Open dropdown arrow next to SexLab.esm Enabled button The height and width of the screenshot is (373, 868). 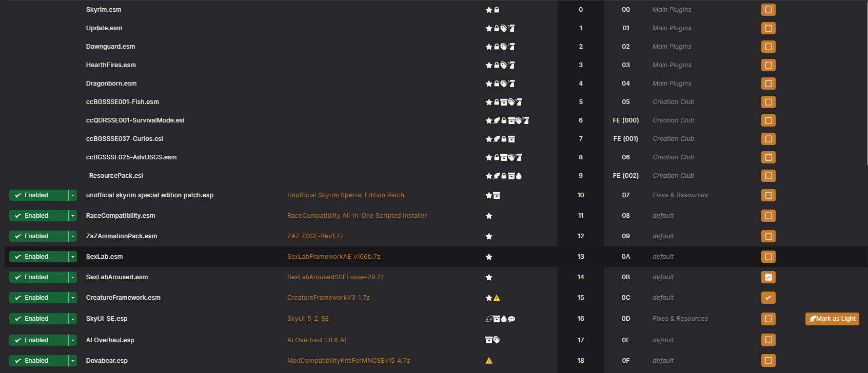point(73,257)
